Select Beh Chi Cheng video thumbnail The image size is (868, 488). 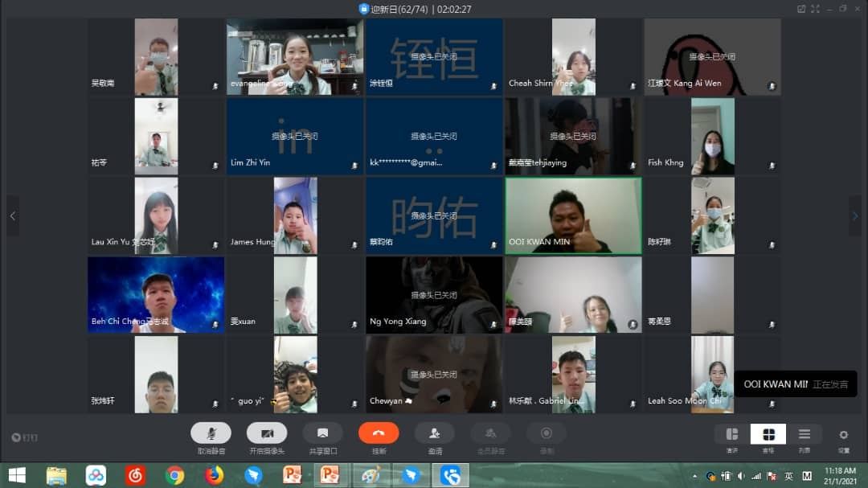pos(156,295)
